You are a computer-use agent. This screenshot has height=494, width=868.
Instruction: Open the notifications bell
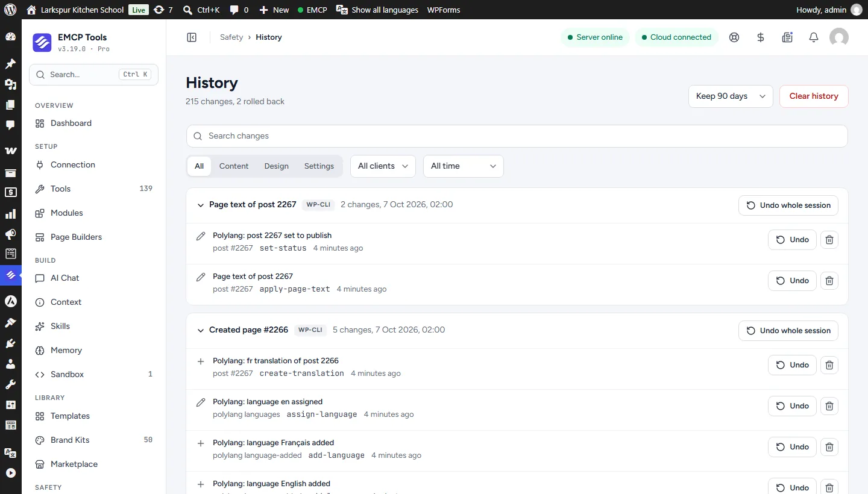click(x=814, y=37)
